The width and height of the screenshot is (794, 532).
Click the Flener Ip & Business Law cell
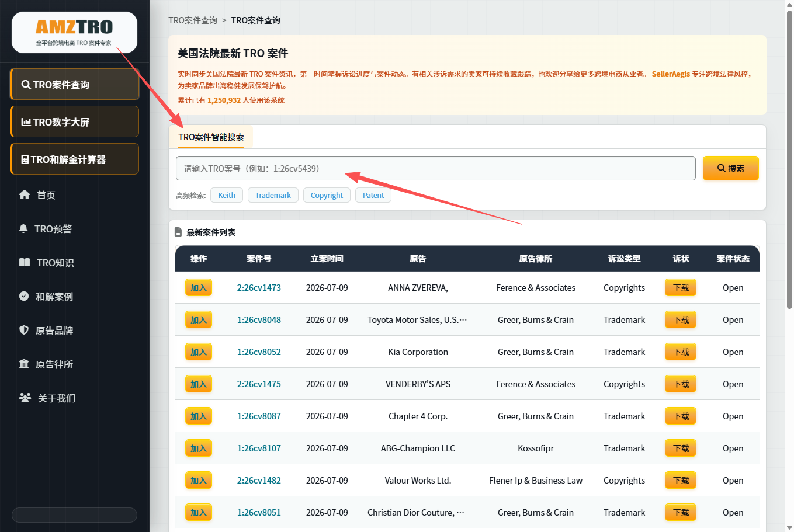(x=536, y=481)
